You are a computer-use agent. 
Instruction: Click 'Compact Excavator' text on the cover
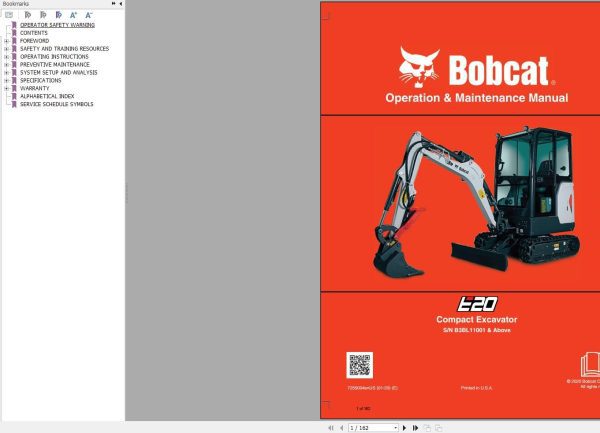point(476,319)
